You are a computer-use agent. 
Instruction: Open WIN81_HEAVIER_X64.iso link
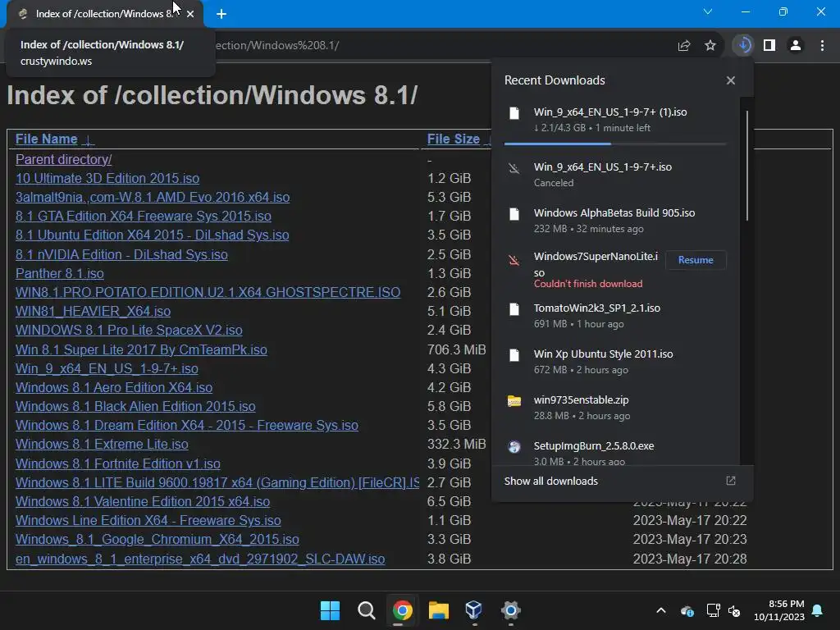94,311
